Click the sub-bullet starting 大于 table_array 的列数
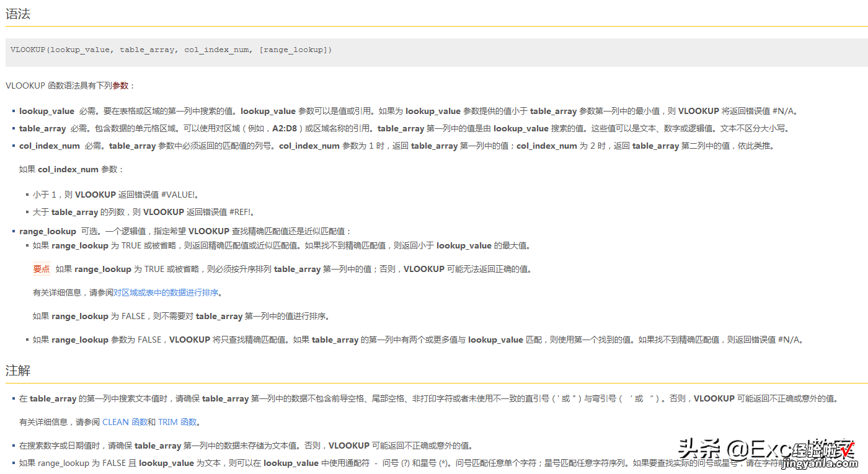This screenshot has width=868, height=474. [144, 212]
